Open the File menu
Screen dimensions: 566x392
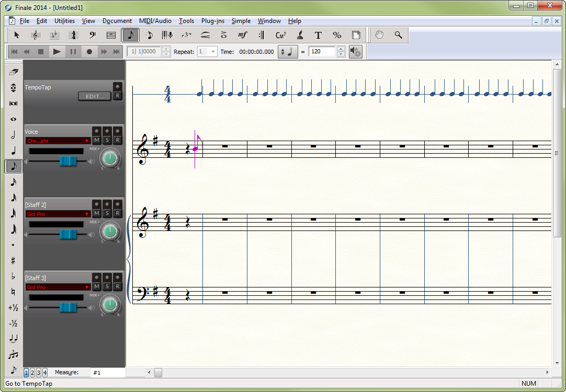[x=25, y=21]
